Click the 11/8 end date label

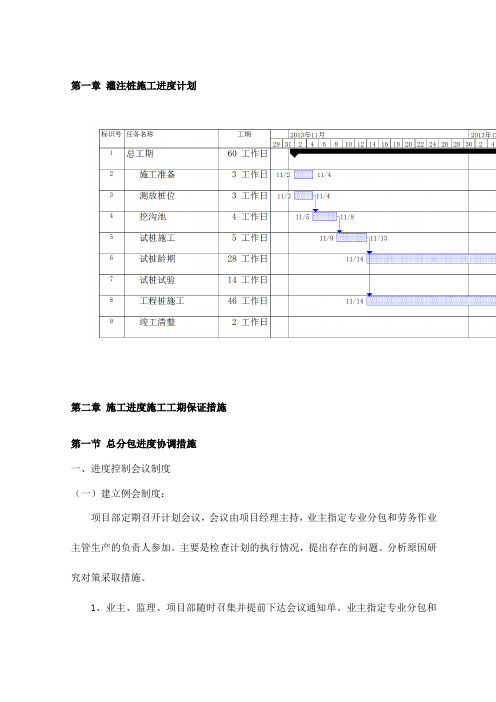click(347, 217)
